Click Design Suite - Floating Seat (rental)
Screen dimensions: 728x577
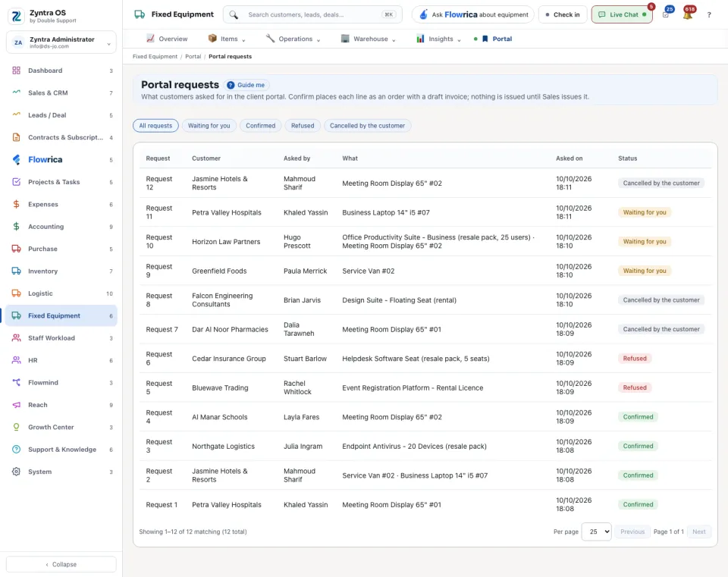[x=400, y=300]
